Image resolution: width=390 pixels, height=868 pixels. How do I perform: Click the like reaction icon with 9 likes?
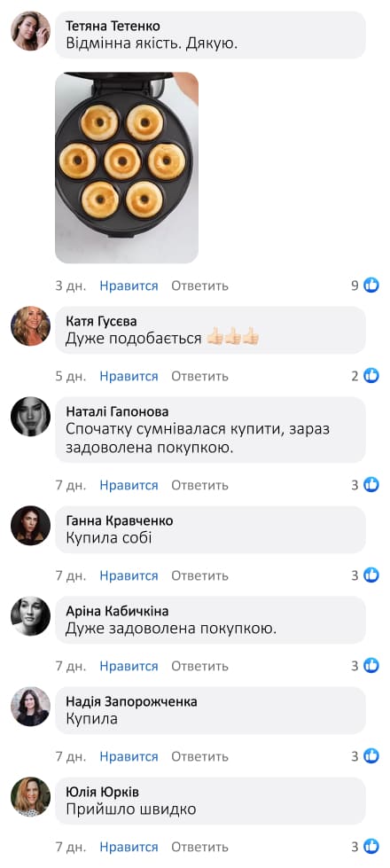371,285
